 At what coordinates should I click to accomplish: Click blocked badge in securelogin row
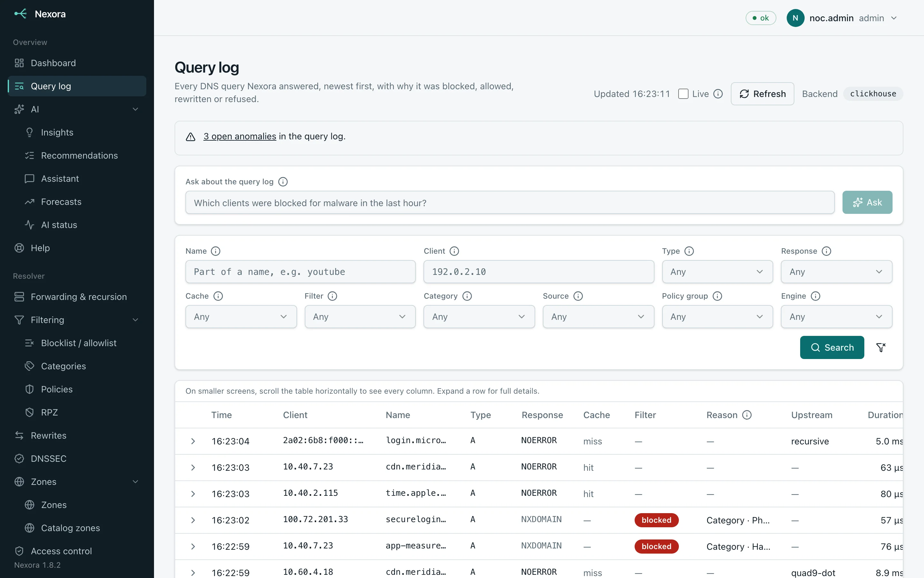(656, 520)
